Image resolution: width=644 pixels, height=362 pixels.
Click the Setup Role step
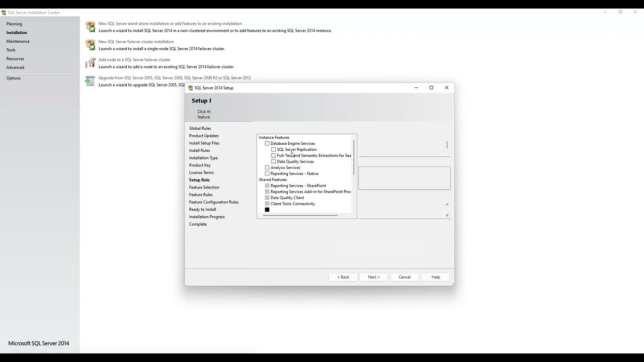pyautogui.click(x=199, y=180)
